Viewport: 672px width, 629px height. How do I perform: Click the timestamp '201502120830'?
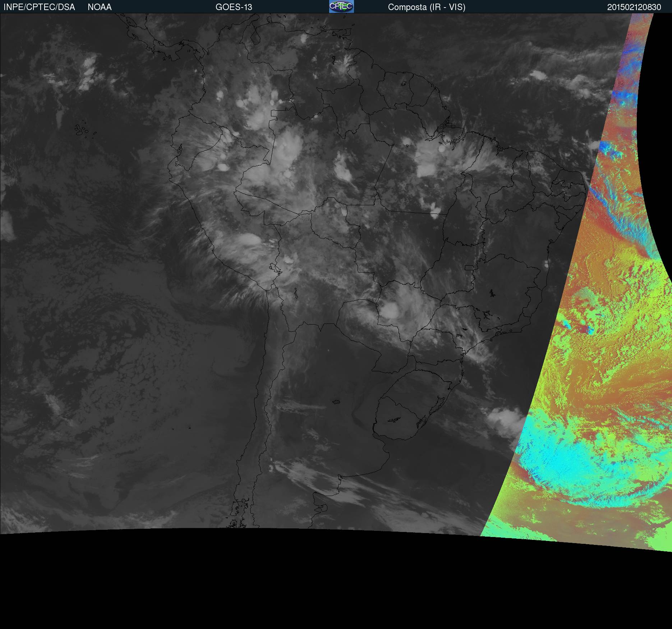click(x=634, y=7)
